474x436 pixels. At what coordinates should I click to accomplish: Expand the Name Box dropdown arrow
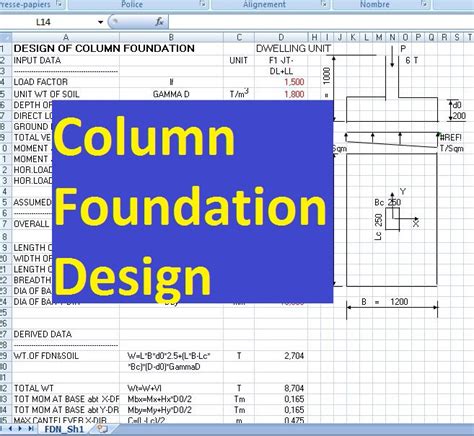point(100,22)
